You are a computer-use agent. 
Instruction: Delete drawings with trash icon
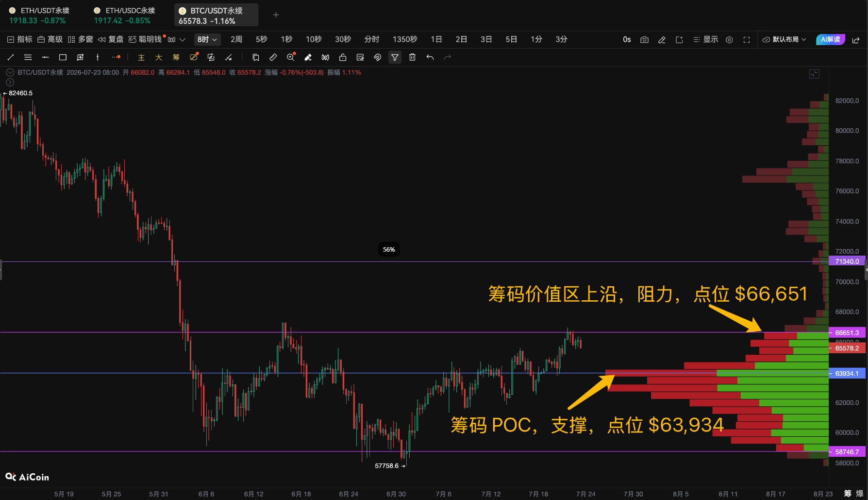pos(412,57)
